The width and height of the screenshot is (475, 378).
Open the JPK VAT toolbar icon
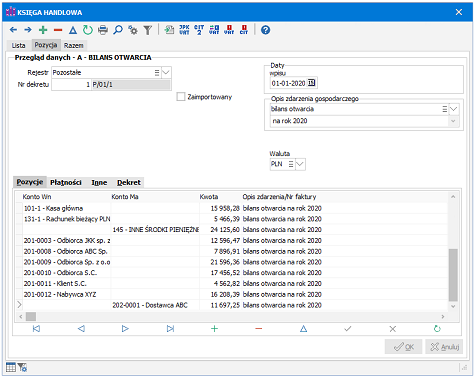point(184,30)
